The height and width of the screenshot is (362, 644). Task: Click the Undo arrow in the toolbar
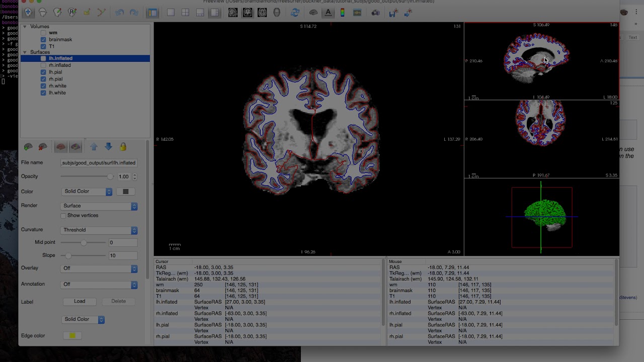[119, 13]
